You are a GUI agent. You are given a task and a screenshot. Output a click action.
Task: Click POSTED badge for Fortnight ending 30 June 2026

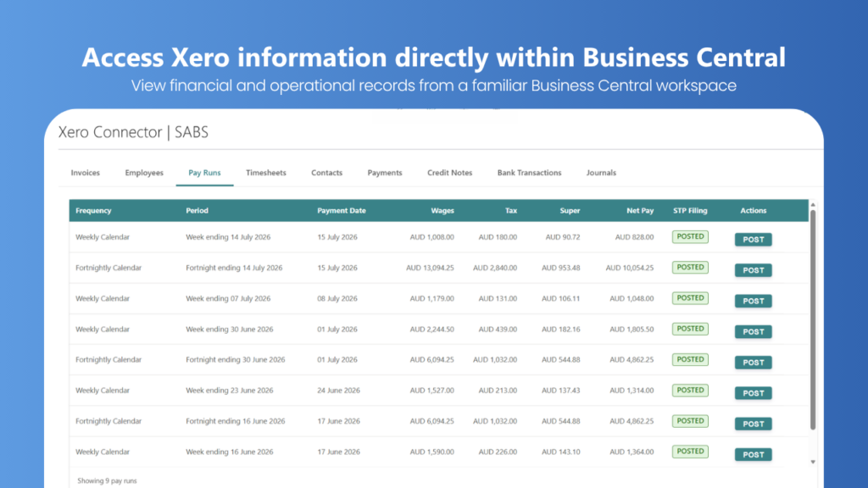tap(690, 359)
